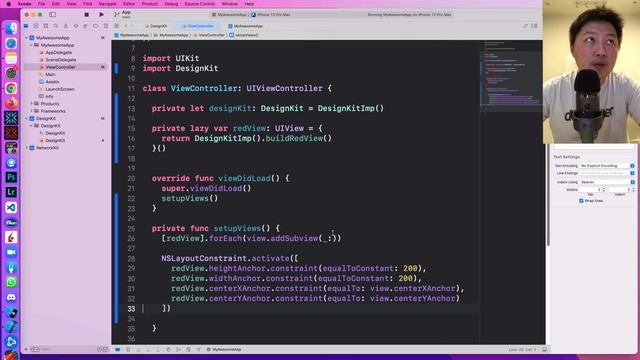Open the Breakpoint navigator icon

coord(96,26)
